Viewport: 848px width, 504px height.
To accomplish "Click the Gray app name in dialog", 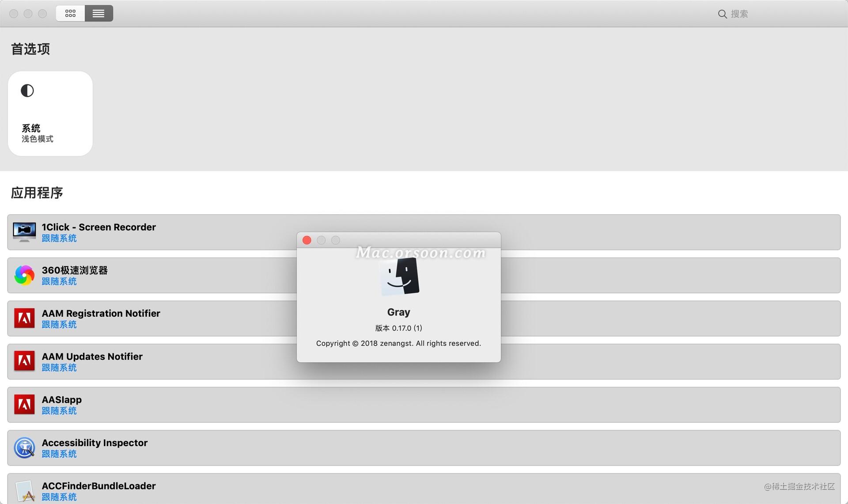I will (x=398, y=312).
